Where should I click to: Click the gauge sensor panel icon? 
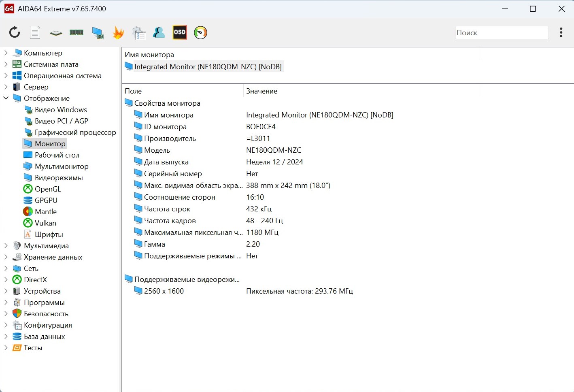[x=200, y=32]
